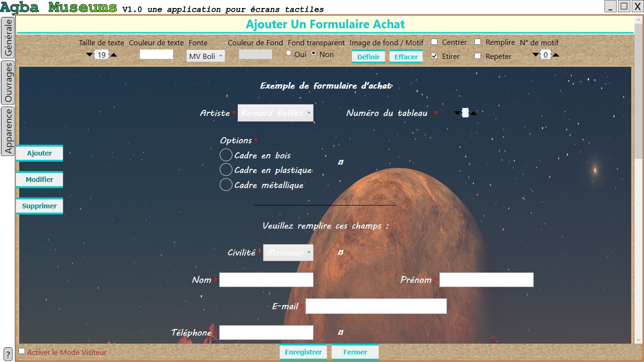Viewport: 644px width, 362px height.
Task: Click the small marker beside Téléphone field
Action: (x=341, y=332)
